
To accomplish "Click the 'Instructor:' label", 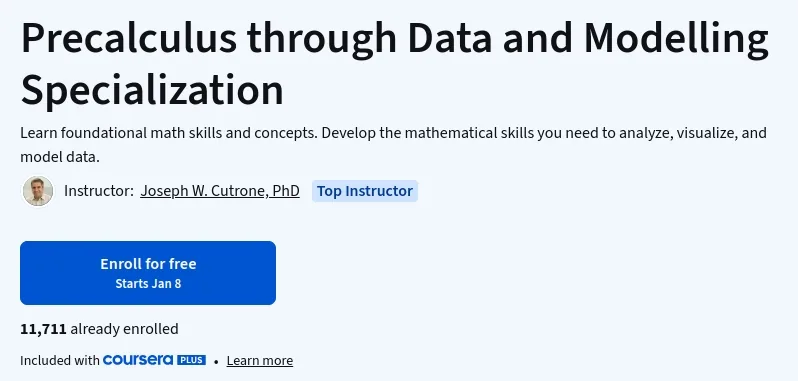I will pos(99,191).
